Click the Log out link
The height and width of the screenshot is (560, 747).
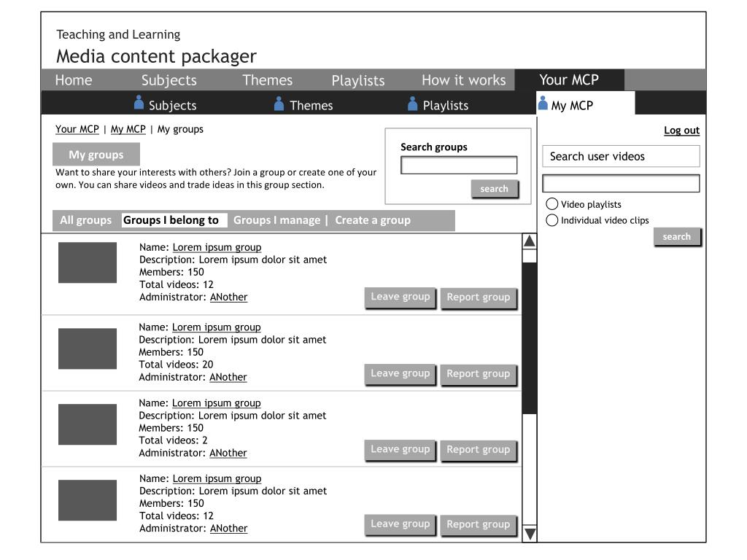(682, 130)
